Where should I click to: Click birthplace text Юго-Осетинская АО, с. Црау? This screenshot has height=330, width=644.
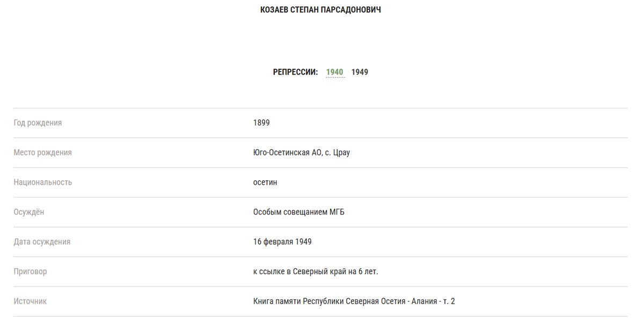(301, 152)
